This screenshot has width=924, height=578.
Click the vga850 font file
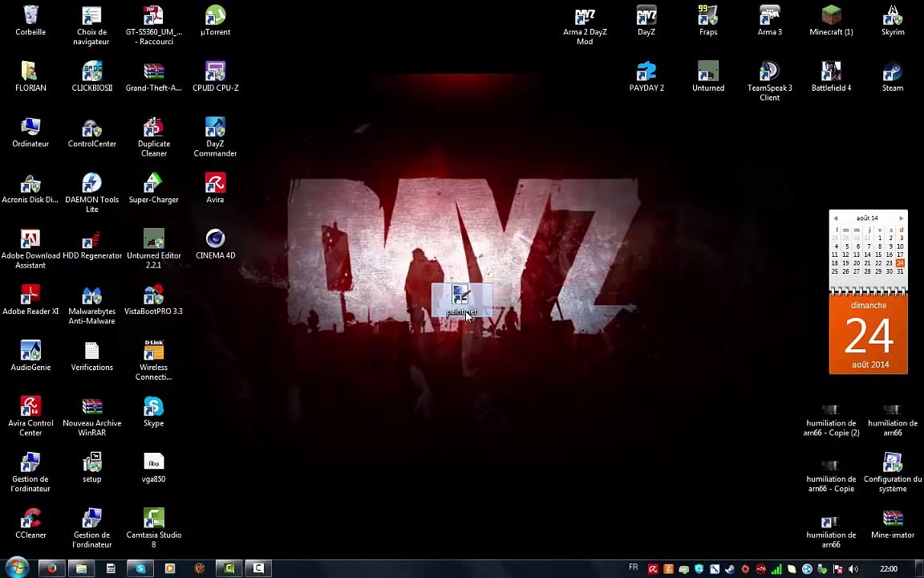tap(154, 468)
